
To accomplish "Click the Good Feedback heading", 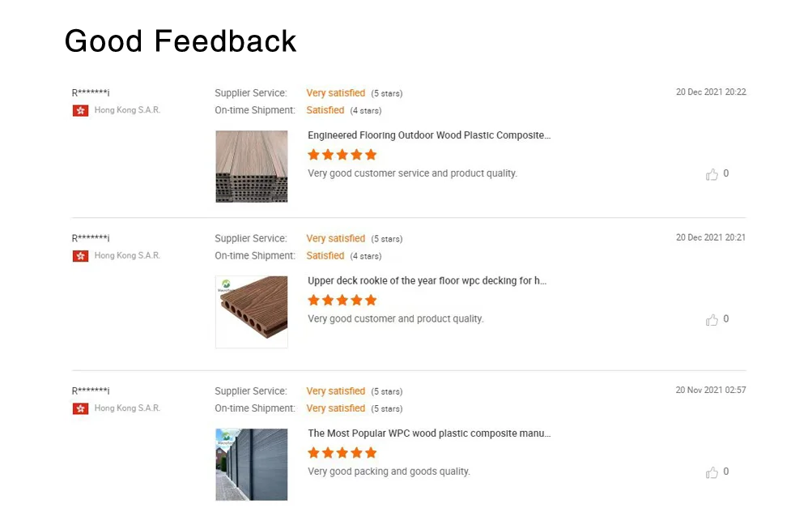I will (x=181, y=41).
